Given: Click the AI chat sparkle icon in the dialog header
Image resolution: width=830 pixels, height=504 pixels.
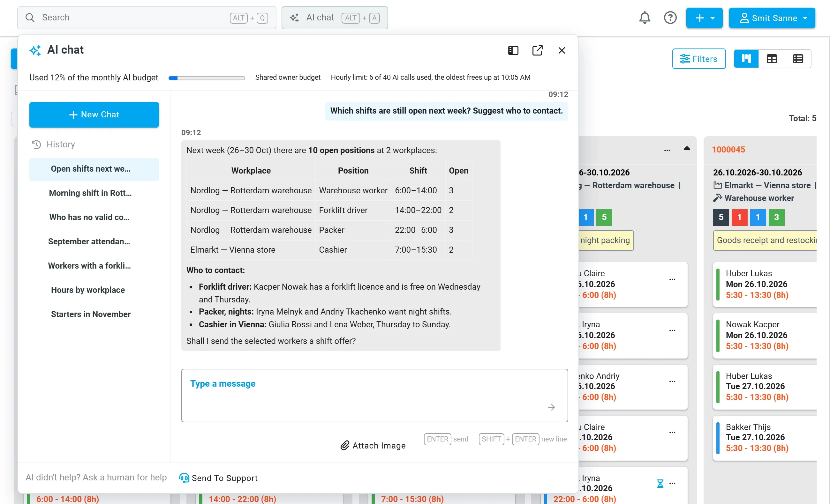Looking at the screenshot, I should pyautogui.click(x=35, y=50).
